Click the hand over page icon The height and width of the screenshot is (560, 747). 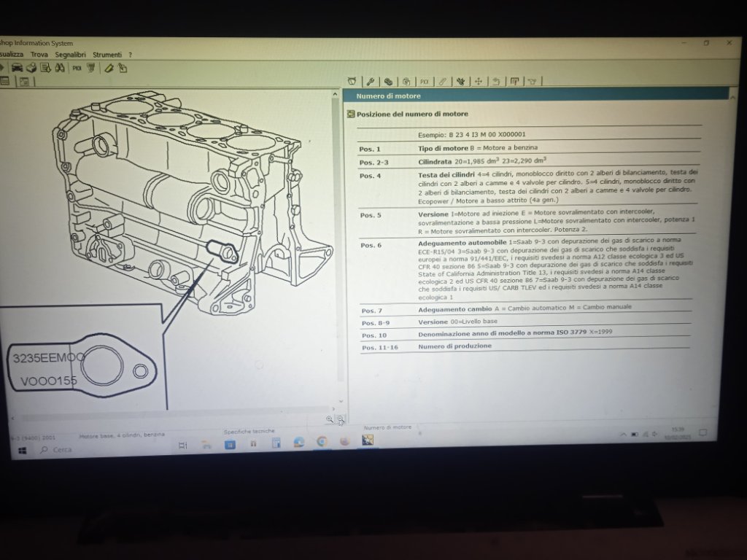point(123,68)
